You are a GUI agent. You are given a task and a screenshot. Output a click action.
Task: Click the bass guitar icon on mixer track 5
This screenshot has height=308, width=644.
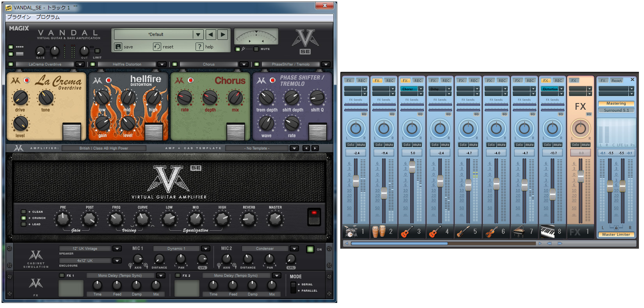[x=463, y=231]
